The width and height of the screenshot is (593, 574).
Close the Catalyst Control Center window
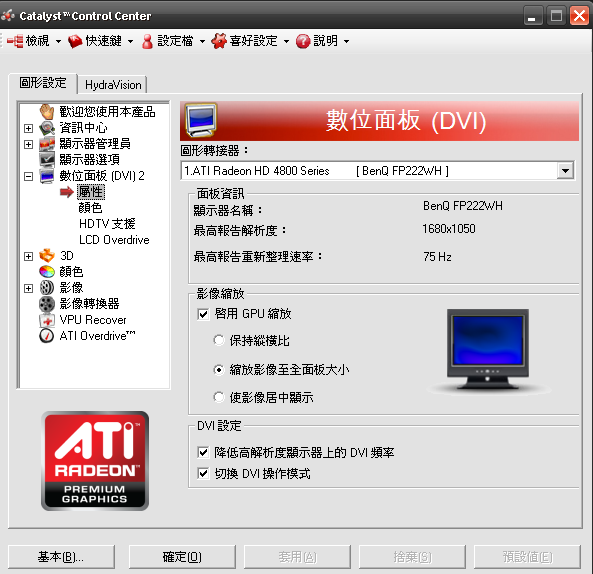click(x=579, y=16)
